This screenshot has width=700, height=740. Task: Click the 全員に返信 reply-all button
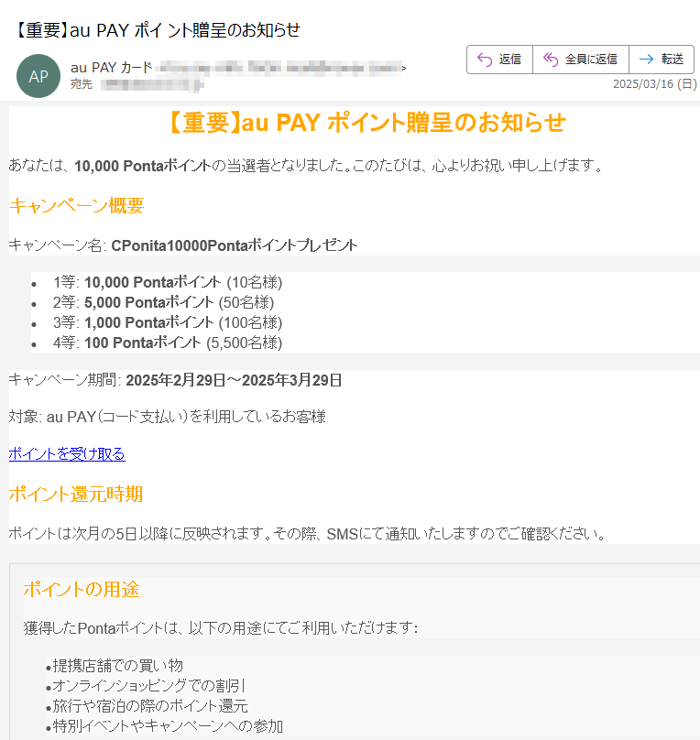581,60
